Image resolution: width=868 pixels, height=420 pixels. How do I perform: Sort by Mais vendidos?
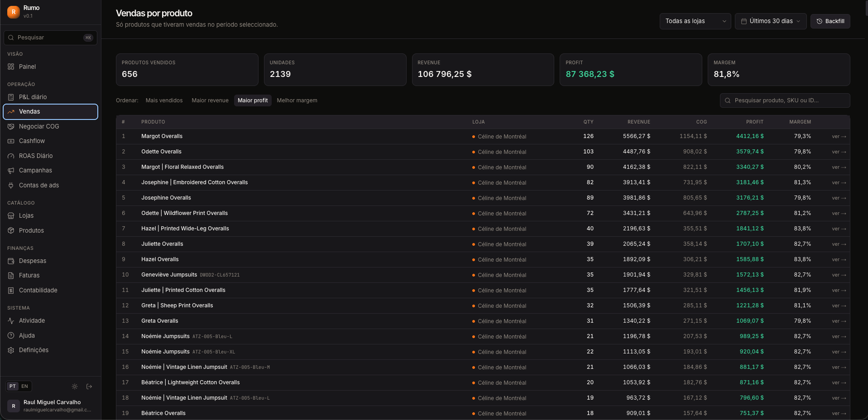(164, 100)
